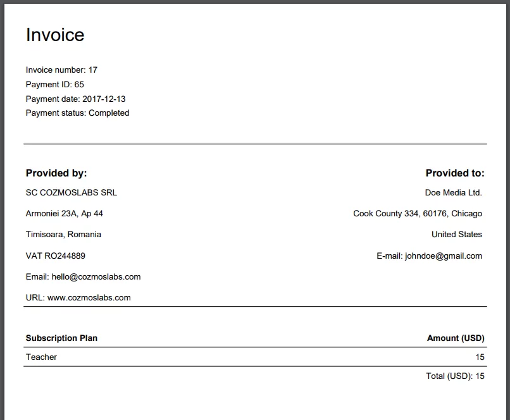Click the Armoniei 23A, Ap 44 address
This screenshot has width=510, height=420.
pyautogui.click(x=65, y=214)
